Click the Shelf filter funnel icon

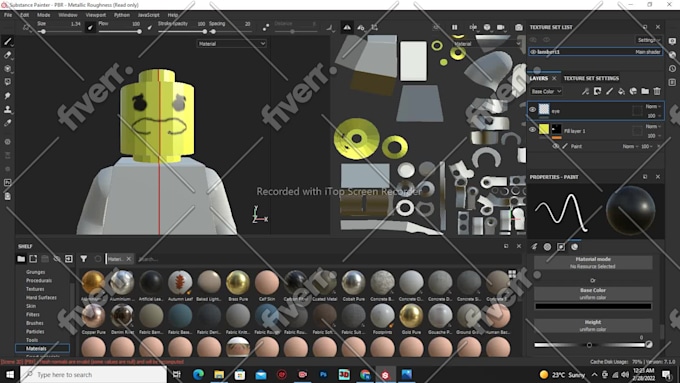(83, 259)
